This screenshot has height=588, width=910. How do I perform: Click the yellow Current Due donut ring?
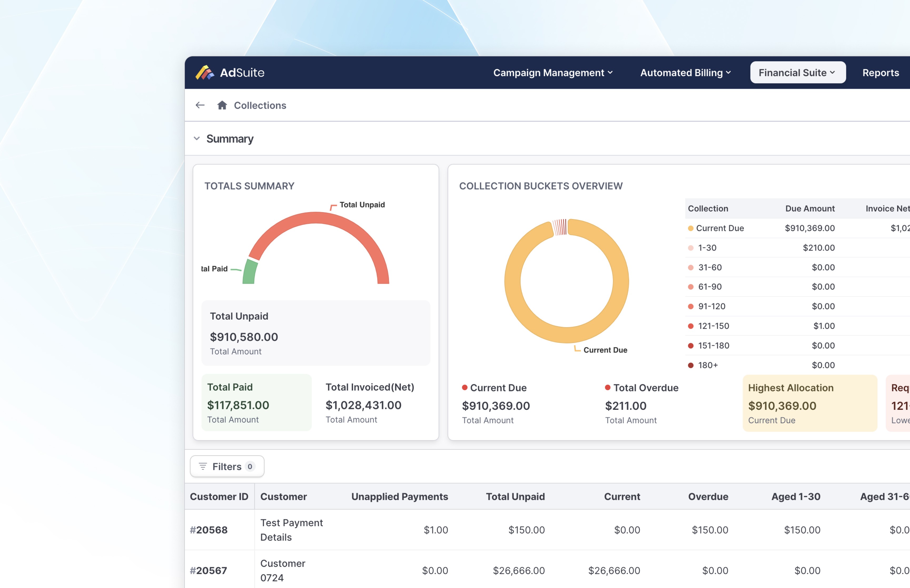621,281
